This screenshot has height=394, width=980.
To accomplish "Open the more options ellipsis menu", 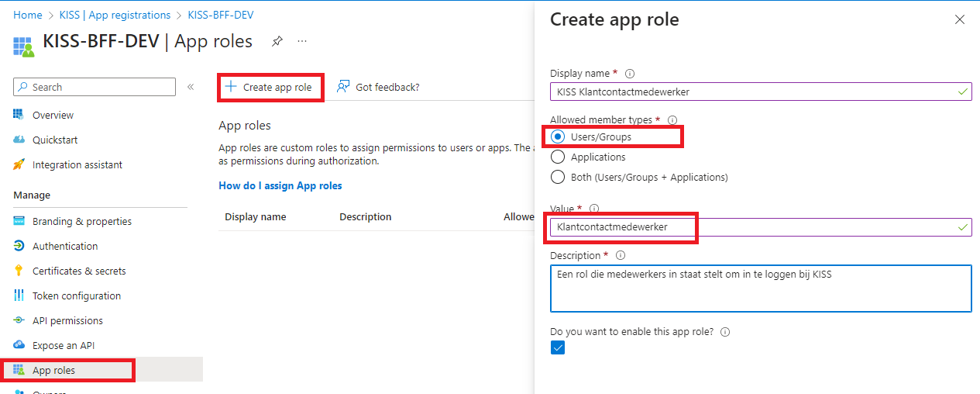I will tap(302, 41).
